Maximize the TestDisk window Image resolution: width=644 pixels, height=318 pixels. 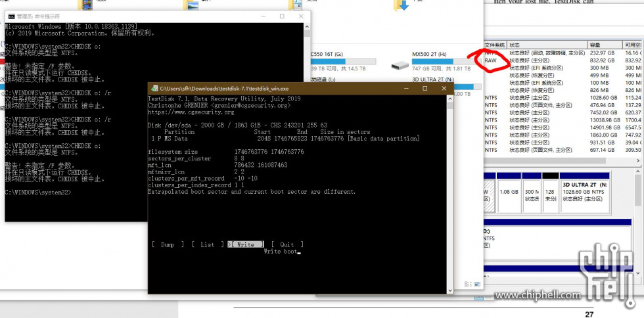coord(425,88)
